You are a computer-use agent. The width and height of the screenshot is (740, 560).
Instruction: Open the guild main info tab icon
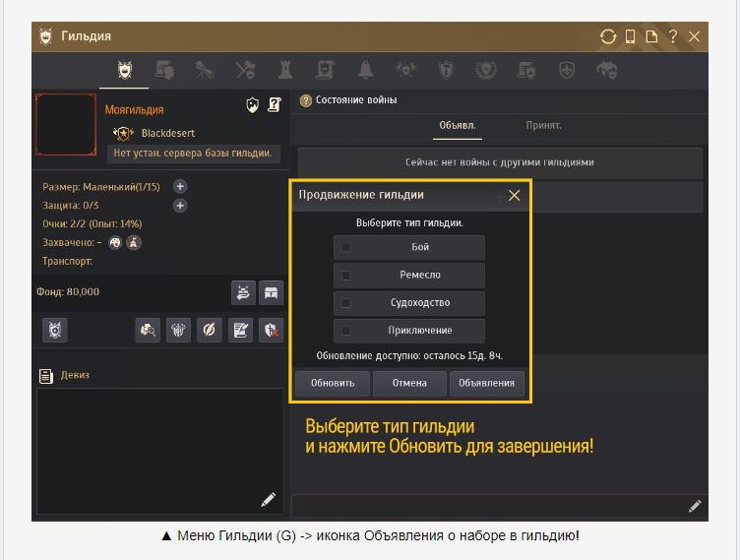(x=125, y=70)
